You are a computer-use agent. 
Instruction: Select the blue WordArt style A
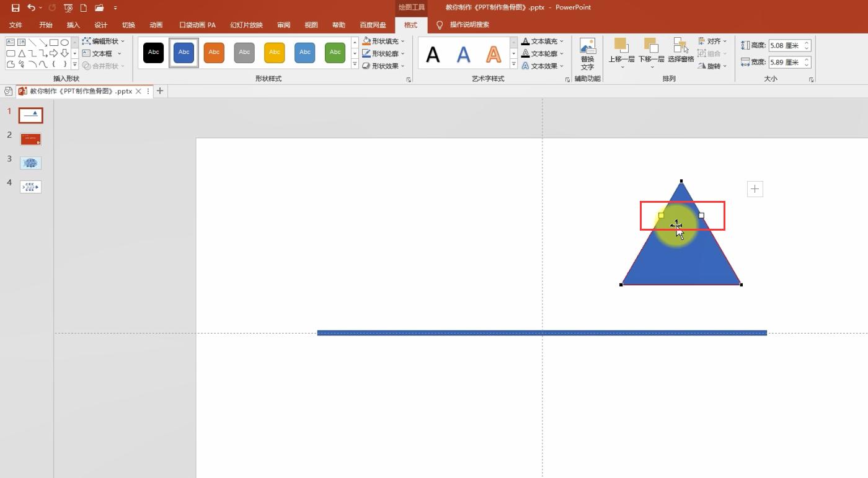pos(463,55)
